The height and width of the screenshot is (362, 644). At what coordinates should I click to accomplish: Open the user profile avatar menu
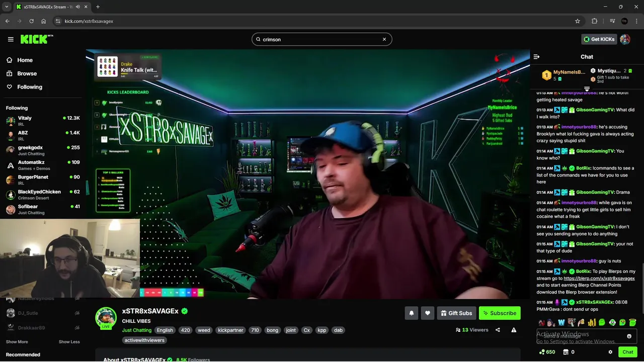(625, 39)
